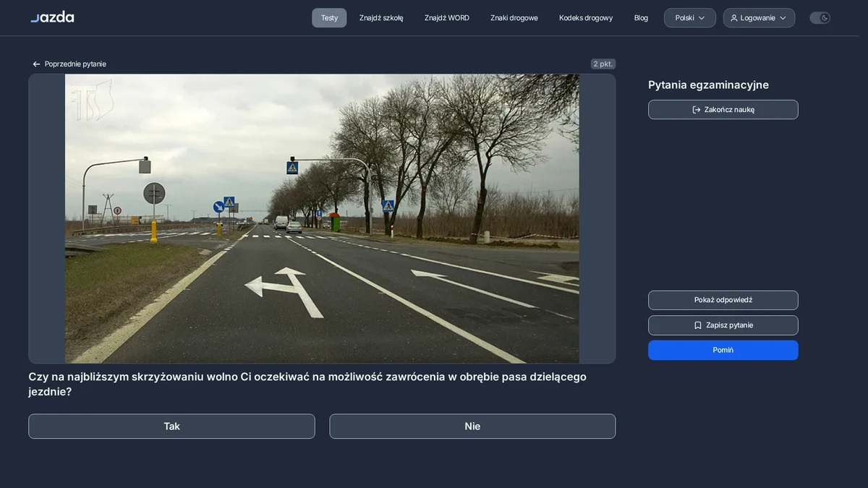Image resolution: width=868 pixels, height=488 pixels.
Task: Open Kodeks drogowy in navigation
Action: pyautogui.click(x=586, y=18)
